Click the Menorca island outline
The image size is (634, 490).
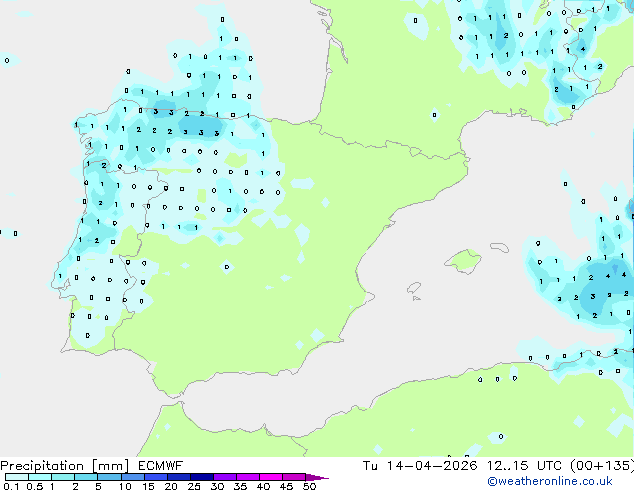pyautogui.click(x=499, y=247)
